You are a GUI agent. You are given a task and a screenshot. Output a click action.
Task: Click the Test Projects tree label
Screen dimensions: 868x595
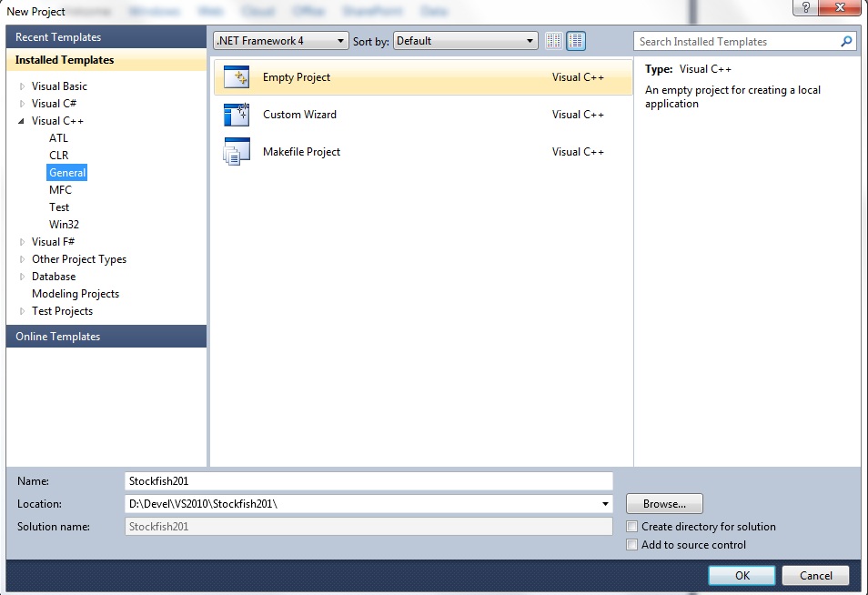(x=62, y=311)
